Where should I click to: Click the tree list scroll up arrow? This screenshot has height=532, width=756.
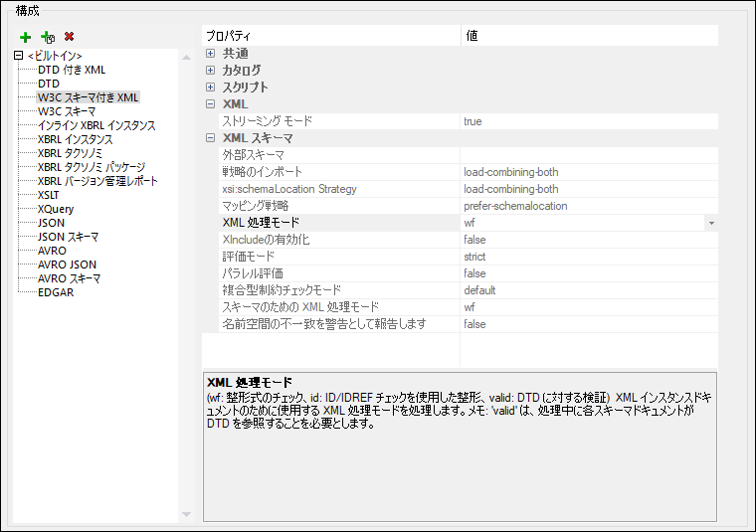point(184,57)
